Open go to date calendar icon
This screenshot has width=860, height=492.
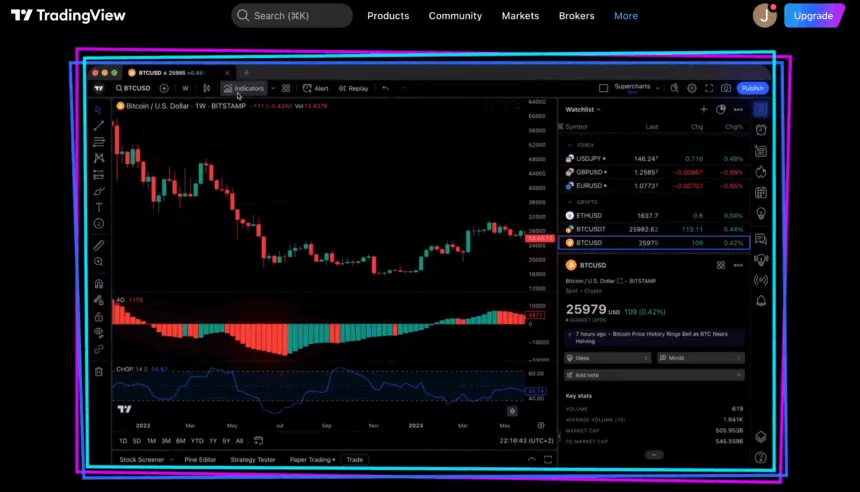(258, 440)
